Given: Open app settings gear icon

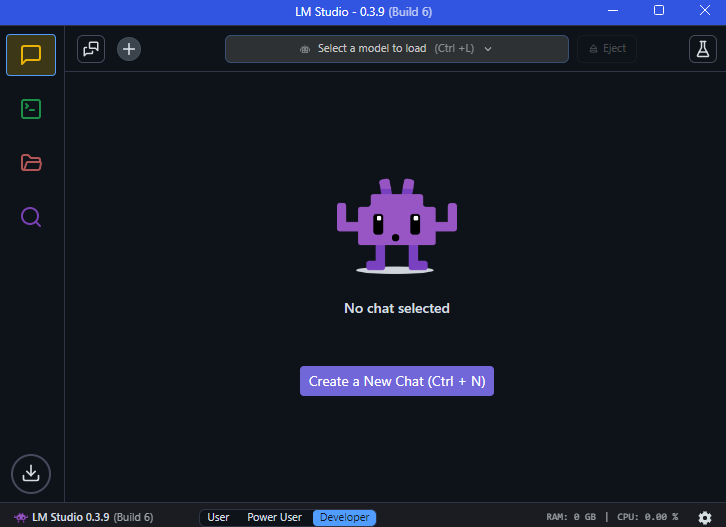Looking at the screenshot, I should 705,517.
